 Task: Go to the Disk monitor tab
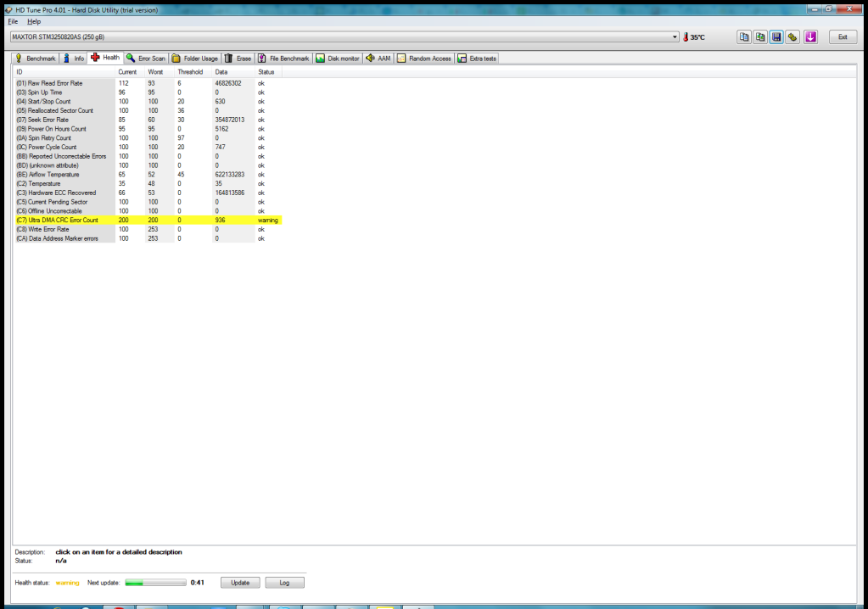click(x=339, y=59)
